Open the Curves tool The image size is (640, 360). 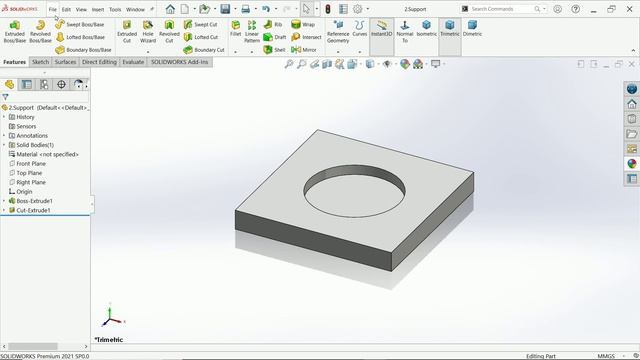360,29
